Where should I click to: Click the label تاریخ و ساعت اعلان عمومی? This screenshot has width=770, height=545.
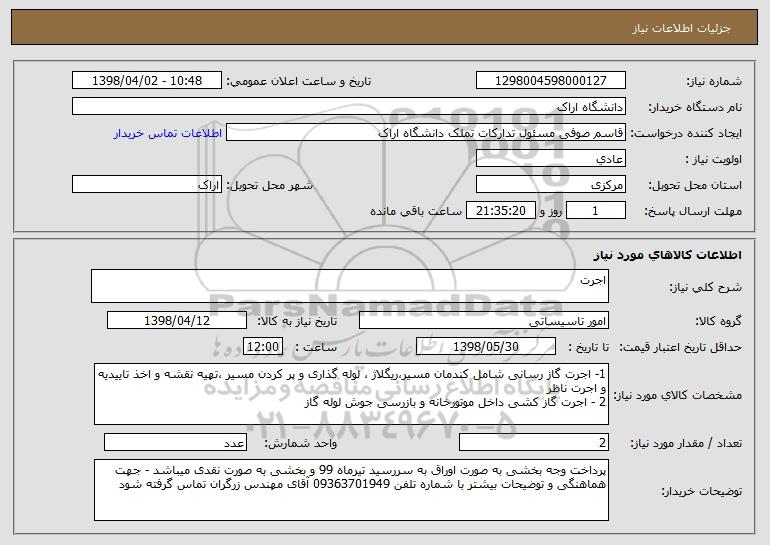tap(299, 81)
